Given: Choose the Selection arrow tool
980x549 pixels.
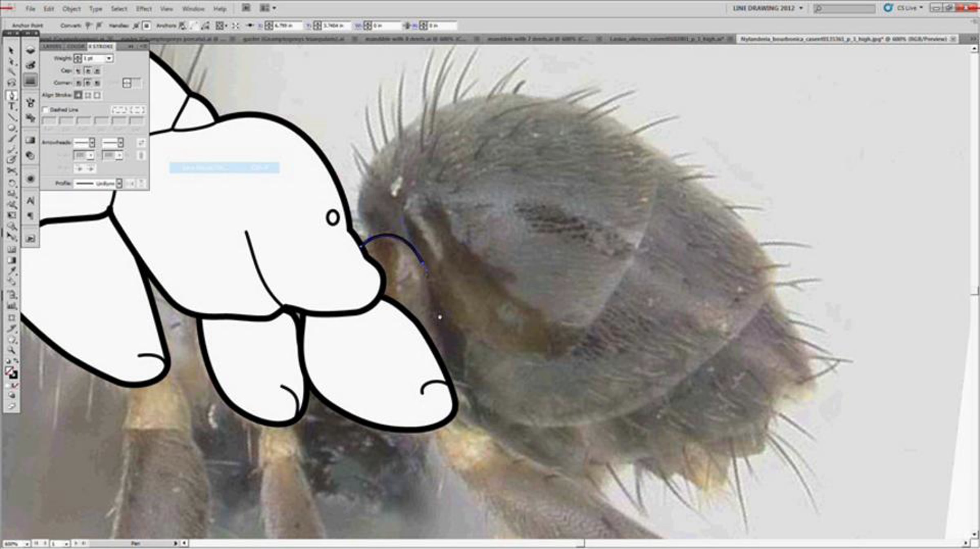Looking at the screenshot, I should (x=11, y=51).
